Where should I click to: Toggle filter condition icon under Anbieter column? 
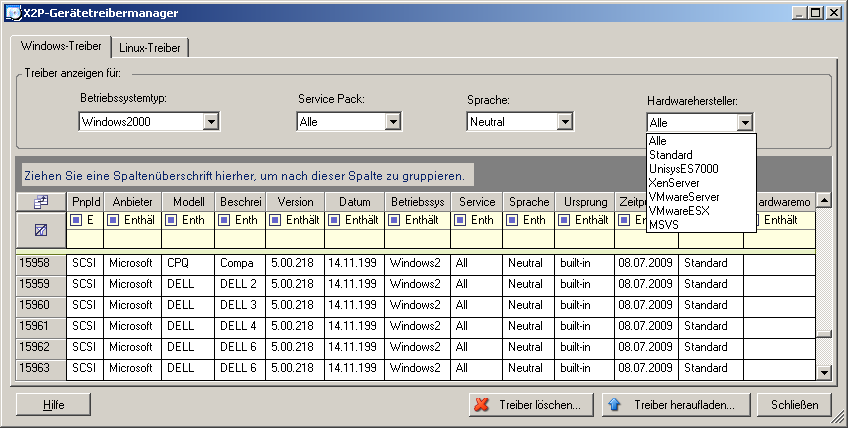click(113, 220)
